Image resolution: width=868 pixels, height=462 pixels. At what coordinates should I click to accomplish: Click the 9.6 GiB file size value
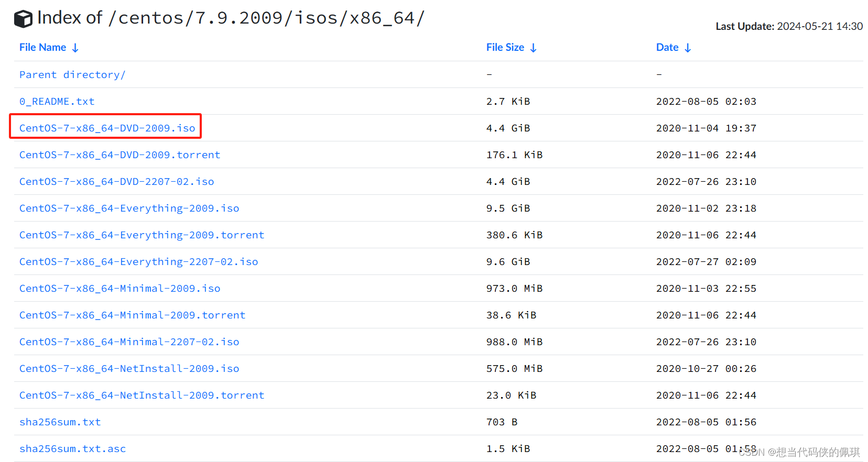pyautogui.click(x=508, y=262)
